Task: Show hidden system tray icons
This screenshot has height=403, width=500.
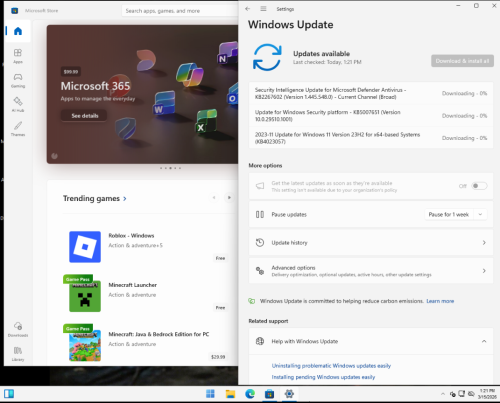Action: pyautogui.click(x=443, y=394)
